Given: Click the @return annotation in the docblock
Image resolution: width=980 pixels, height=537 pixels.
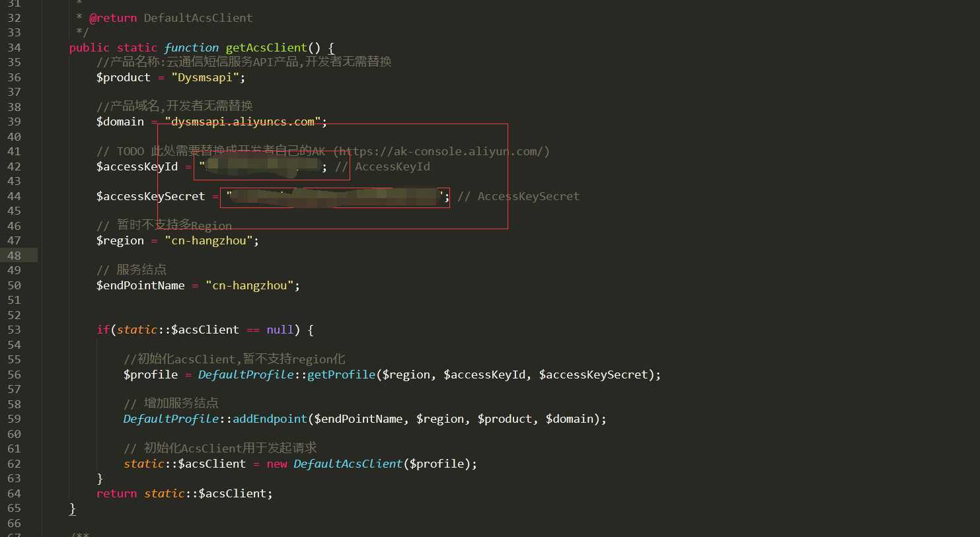Looking at the screenshot, I should click(113, 18).
